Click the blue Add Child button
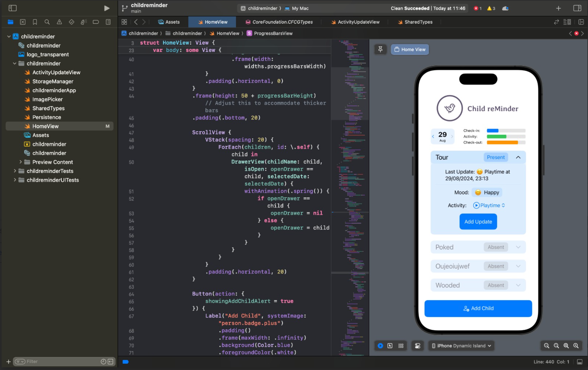Image resolution: width=588 pixels, height=370 pixels. [478, 308]
